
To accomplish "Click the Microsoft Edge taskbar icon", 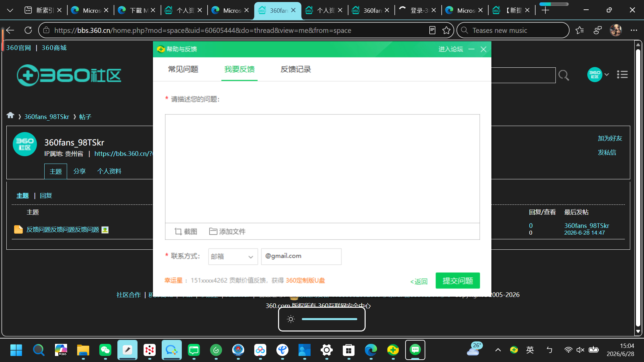I will pyautogui.click(x=371, y=350).
